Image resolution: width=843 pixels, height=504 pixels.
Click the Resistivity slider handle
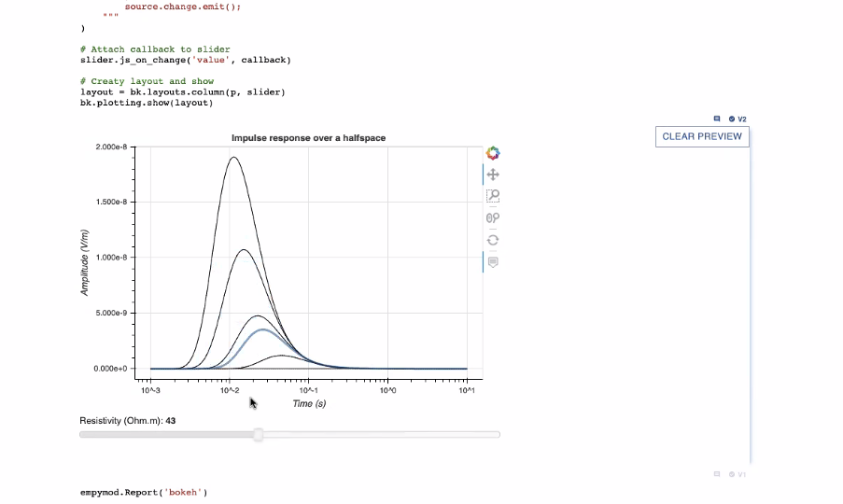[x=259, y=435]
